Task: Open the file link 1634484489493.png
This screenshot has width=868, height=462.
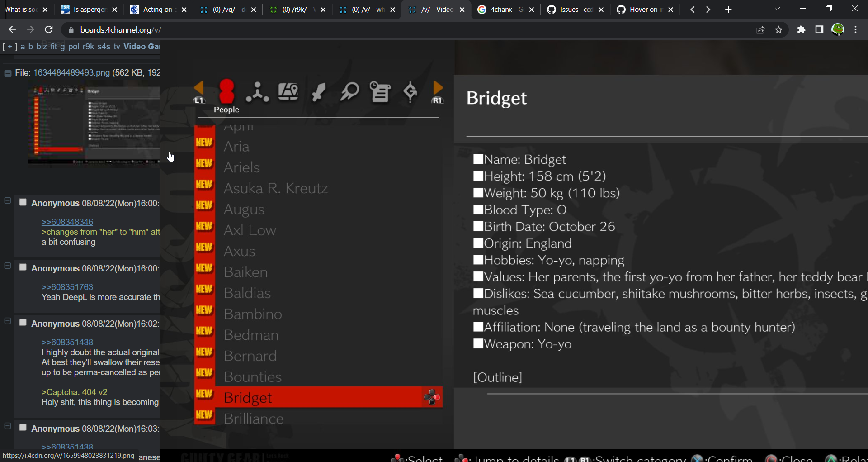Action: [x=71, y=73]
